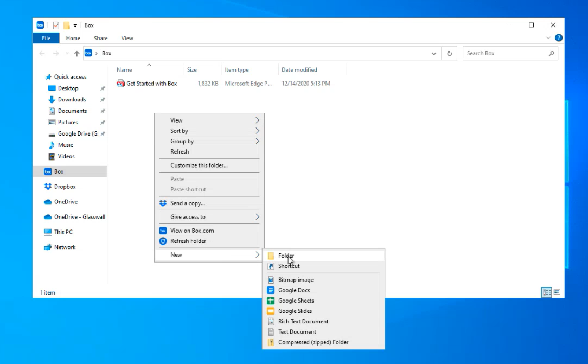Select the Google Docs icon in New submenu
The width and height of the screenshot is (588, 364).
click(x=271, y=290)
